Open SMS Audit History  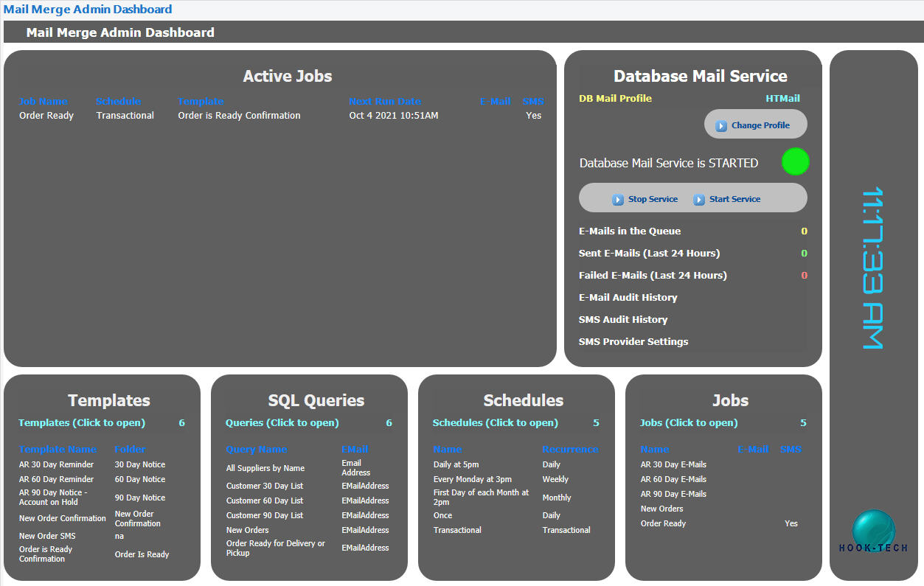tap(623, 320)
